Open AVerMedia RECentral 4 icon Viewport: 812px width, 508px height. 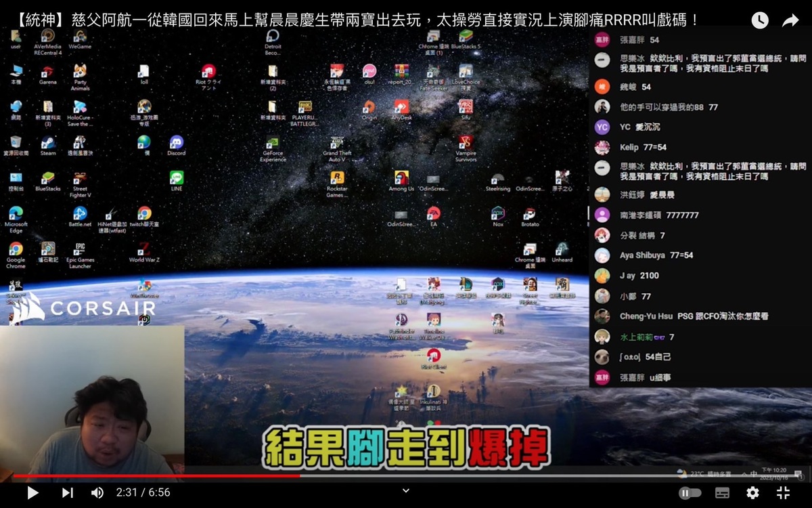[48, 41]
